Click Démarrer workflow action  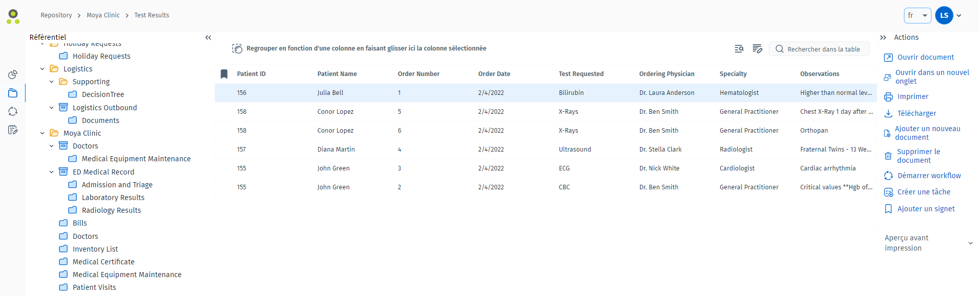929,176
